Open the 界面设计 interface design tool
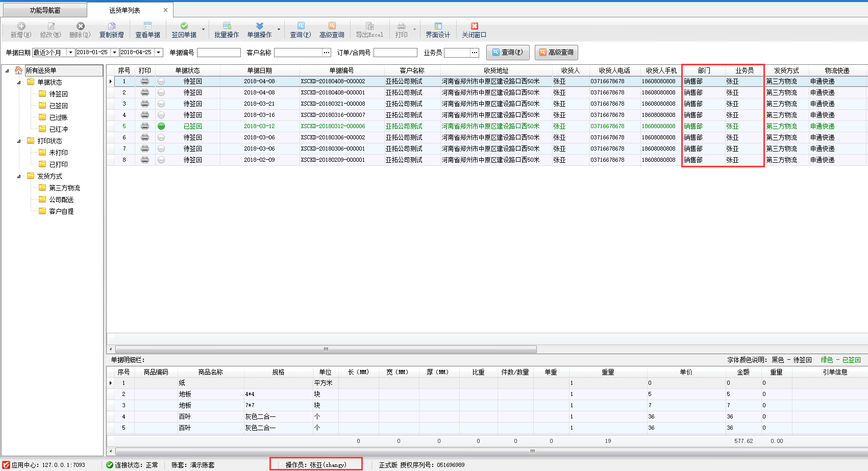868x471 pixels. coord(438,26)
